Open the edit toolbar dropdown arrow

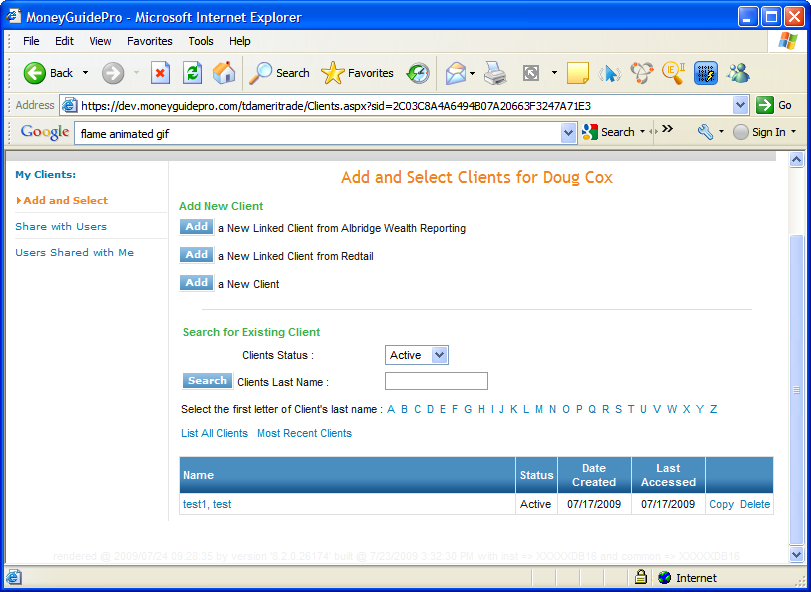coord(554,73)
